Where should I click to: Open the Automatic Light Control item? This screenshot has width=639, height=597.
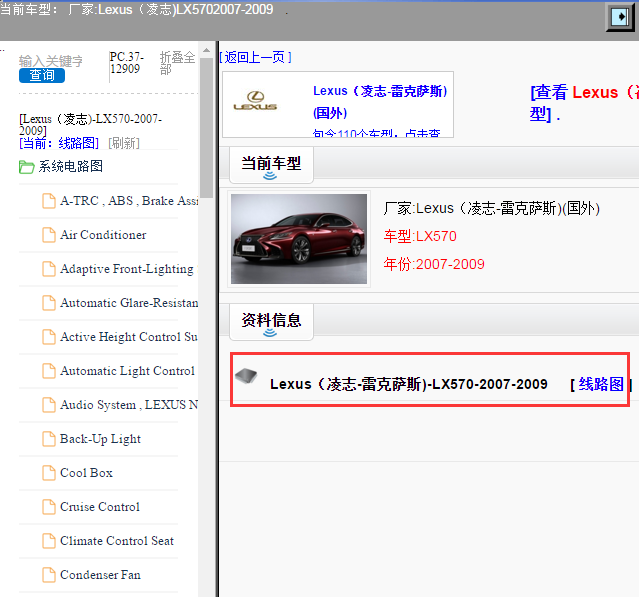[128, 371]
